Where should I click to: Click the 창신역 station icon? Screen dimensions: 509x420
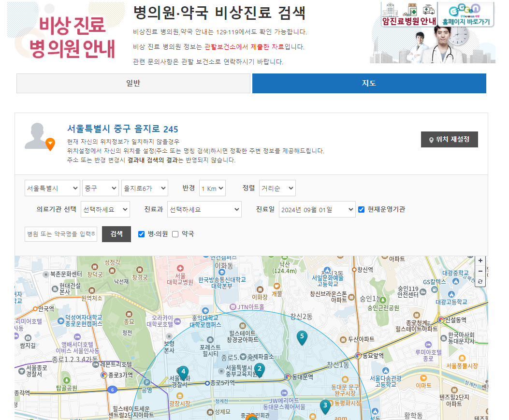point(354,270)
